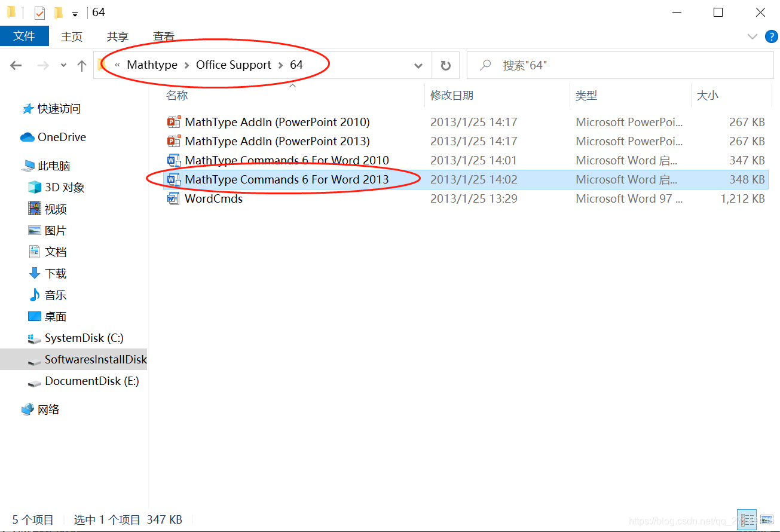Viewport: 780px width, 532px height.
Task: Expand the arrow after Mathtype breadcrumb
Action: click(187, 65)
